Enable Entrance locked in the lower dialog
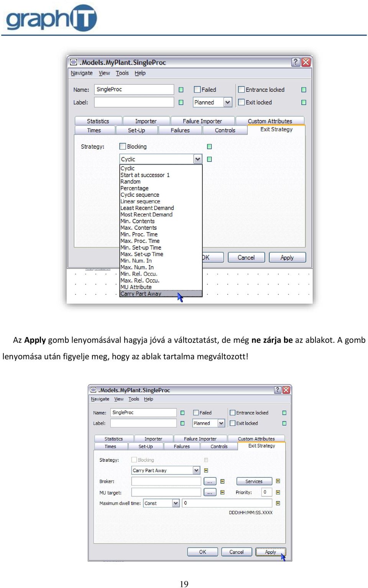Screen dimensions: 368x588 [232, 413]
